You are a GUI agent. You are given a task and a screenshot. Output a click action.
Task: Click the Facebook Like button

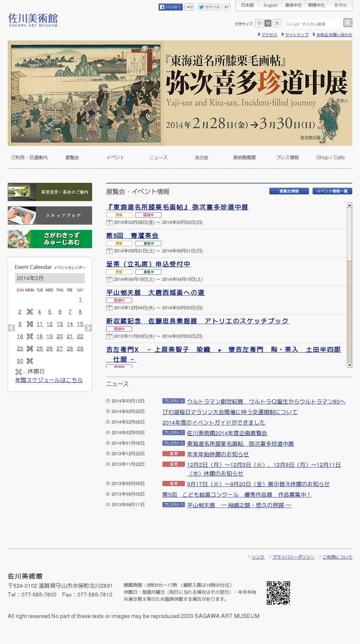171,7
